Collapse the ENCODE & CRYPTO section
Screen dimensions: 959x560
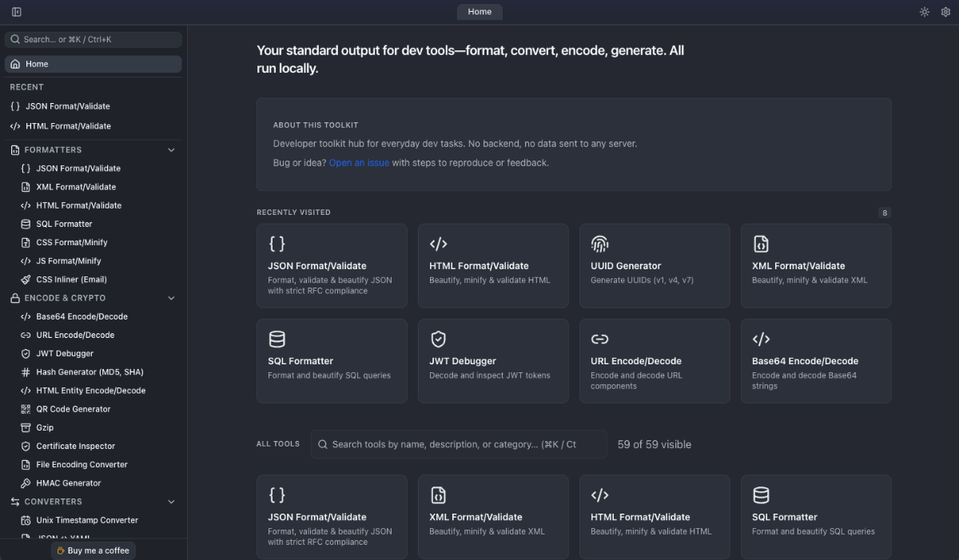click(171, 297)
